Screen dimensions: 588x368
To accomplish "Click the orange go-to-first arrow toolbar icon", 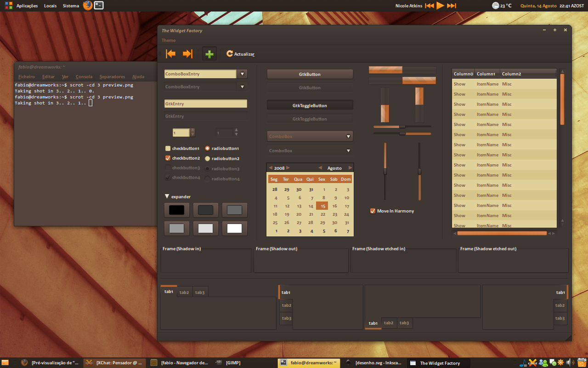I will click(171, 54).
